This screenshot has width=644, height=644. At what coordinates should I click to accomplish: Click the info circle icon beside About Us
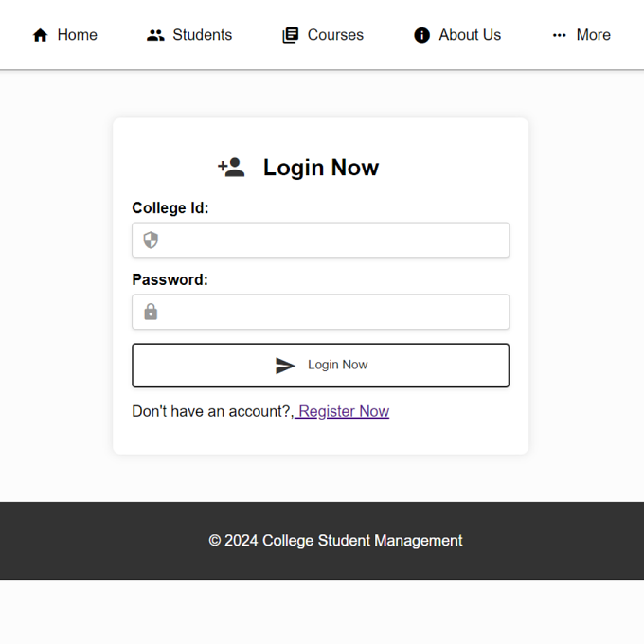point(421,35)
